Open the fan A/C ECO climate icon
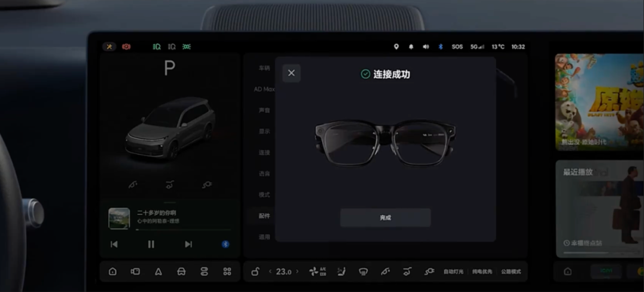Screen dimensions: 644x292 point(317,272)
